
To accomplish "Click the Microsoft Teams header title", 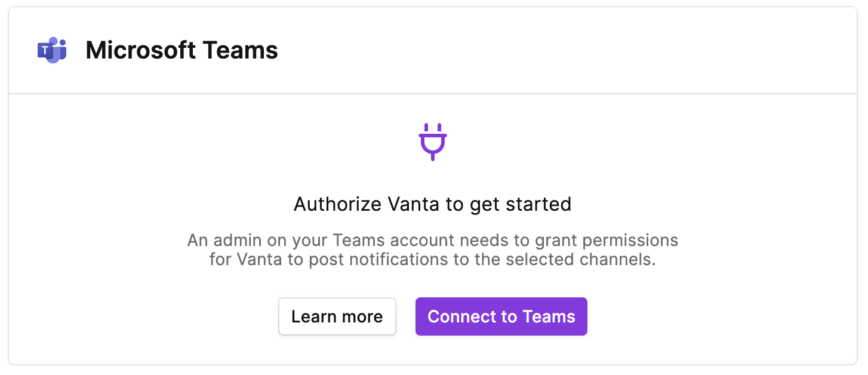I will coord(182,50).
